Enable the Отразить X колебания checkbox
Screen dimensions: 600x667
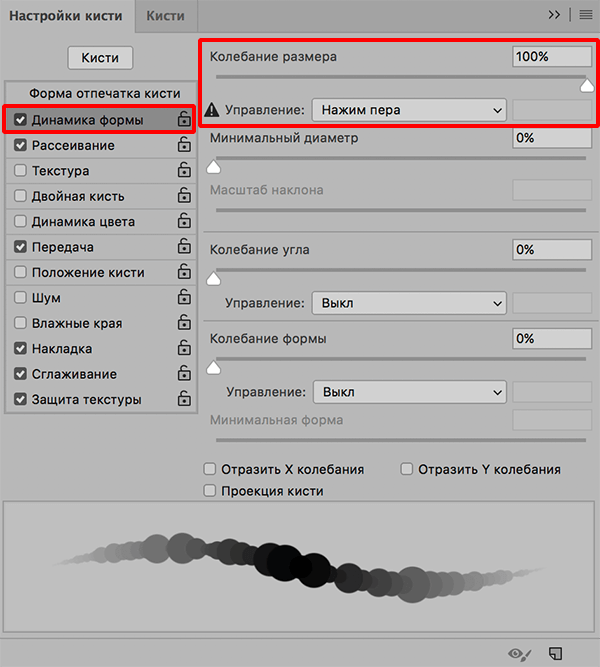pos(210,469)
